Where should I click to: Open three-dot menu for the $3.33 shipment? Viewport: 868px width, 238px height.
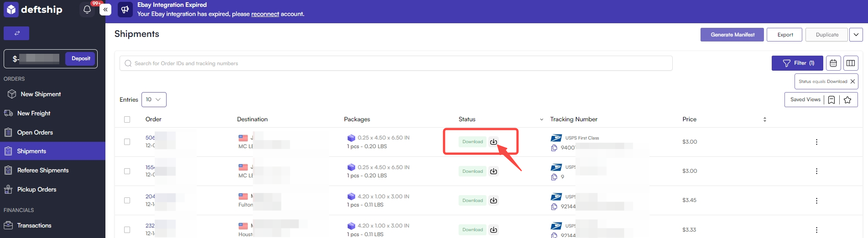pyautogui.click(x=816, y=230)
